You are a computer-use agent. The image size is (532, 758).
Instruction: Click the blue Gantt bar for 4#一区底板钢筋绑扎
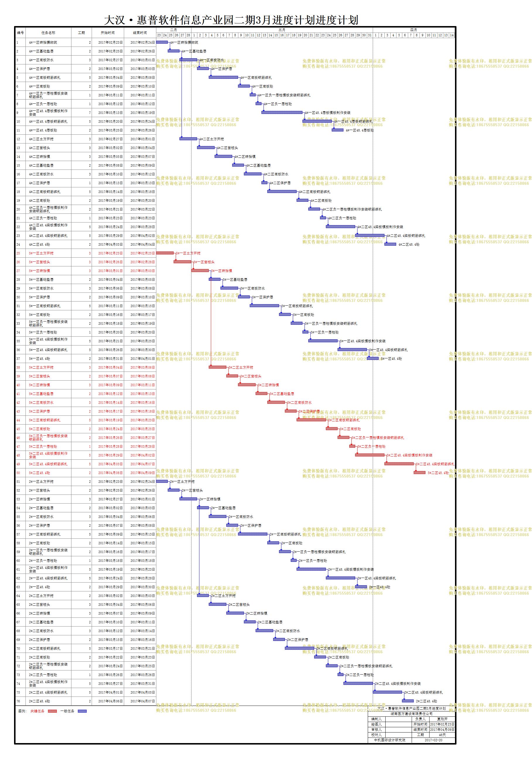[223, 77]
